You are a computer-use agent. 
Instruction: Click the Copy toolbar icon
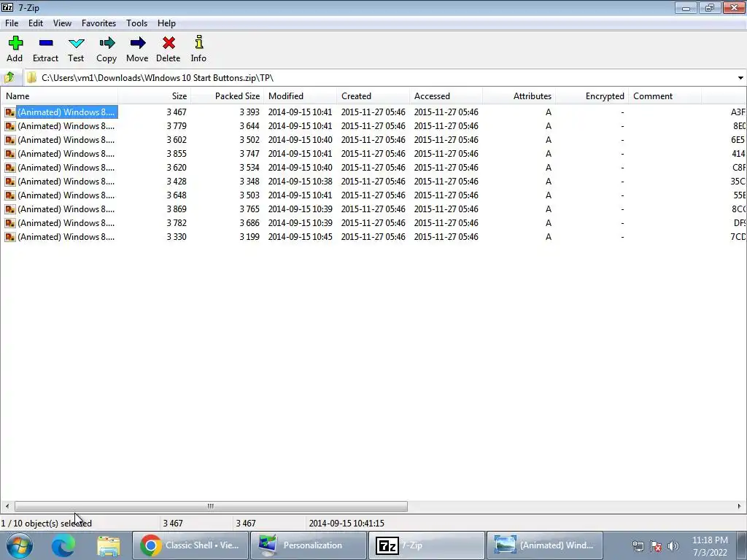pos(107,49)
